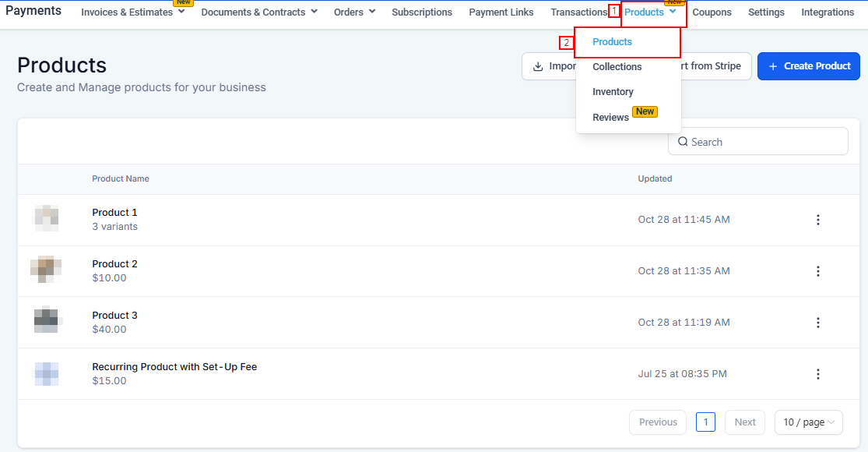Click the Product Name column header
The image size is (868, 452).
(121, 179)
